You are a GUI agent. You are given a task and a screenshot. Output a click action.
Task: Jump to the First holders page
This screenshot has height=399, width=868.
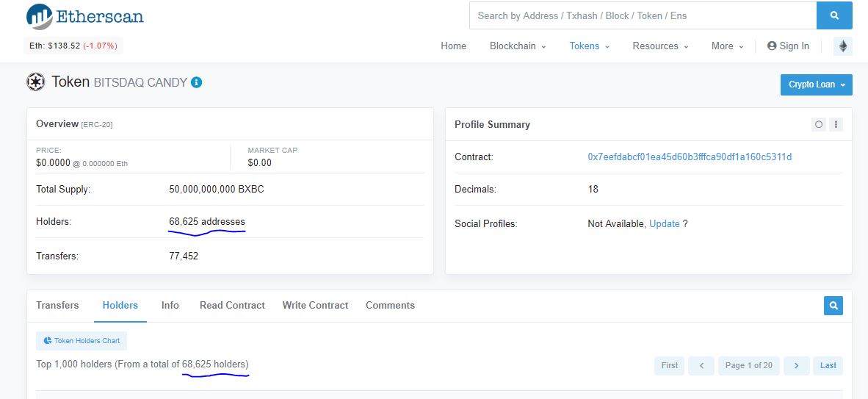click(x=669, y=365)
